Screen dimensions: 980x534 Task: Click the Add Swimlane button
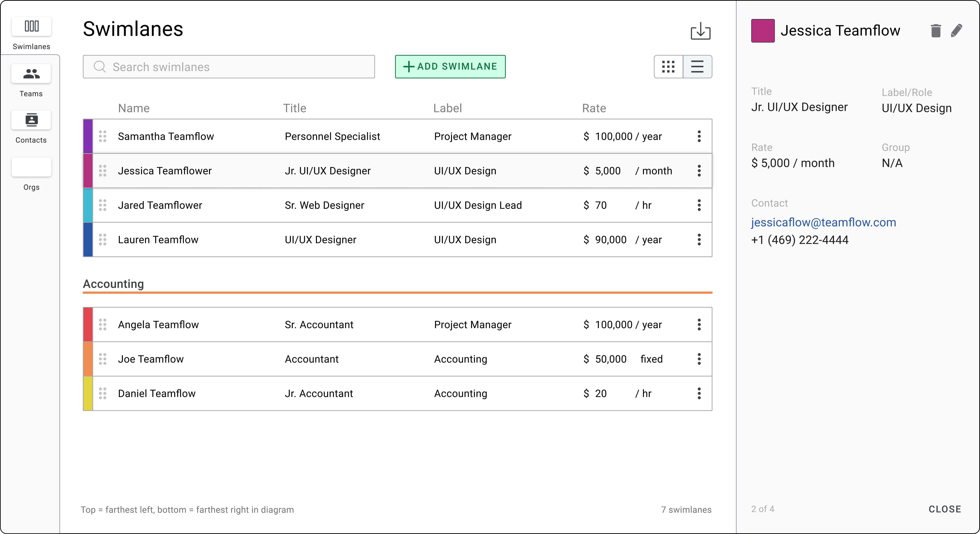450,66
